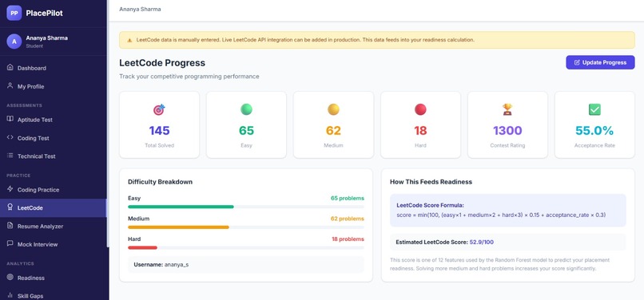Open the Dashboard page

click(54, 68)
